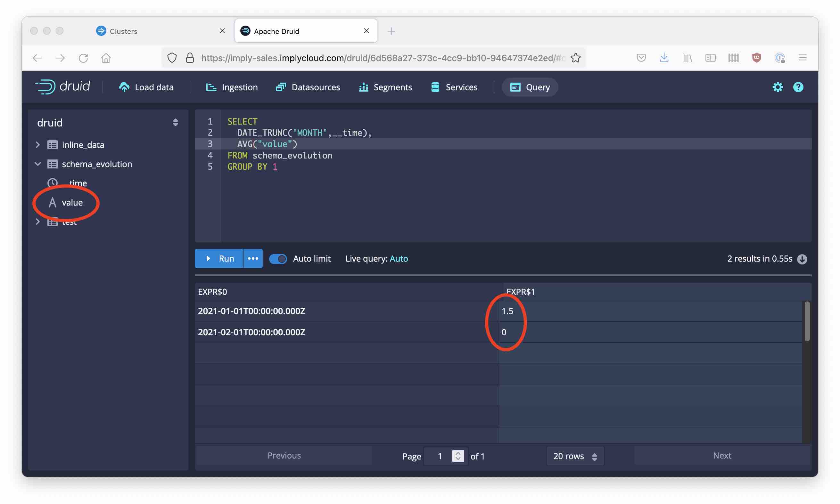This screenshot has height=504, width=840.
Task: Click the Settings gear icon
Action: click(x=777, y=86)
